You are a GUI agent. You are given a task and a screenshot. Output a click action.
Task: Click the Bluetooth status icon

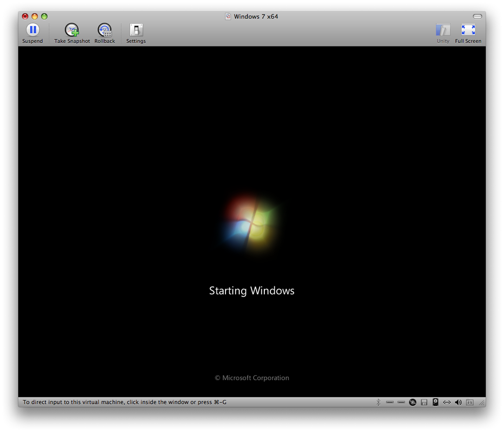click(x=378, y=402)
